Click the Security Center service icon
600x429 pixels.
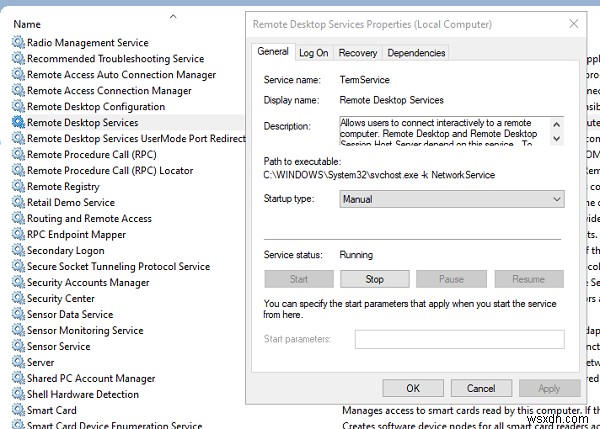coord(18,298)
